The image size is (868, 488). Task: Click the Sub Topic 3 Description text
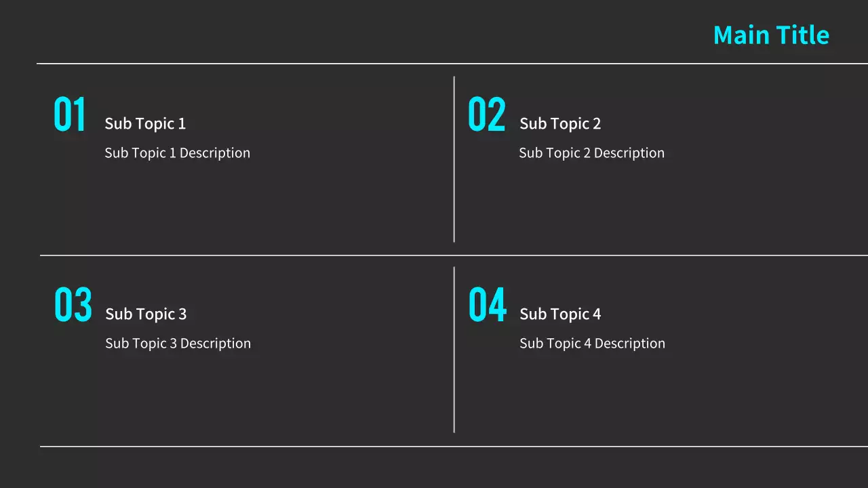[178, 344]
